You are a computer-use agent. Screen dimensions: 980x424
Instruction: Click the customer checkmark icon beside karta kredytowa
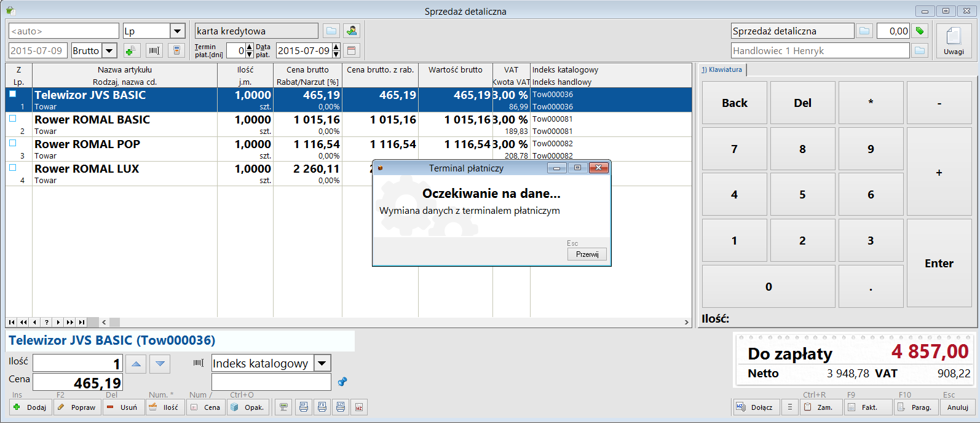click(x=352, y=31)
